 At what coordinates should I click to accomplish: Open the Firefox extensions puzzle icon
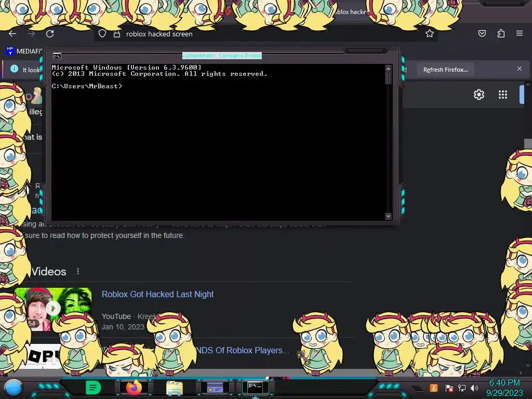[501, 33]
